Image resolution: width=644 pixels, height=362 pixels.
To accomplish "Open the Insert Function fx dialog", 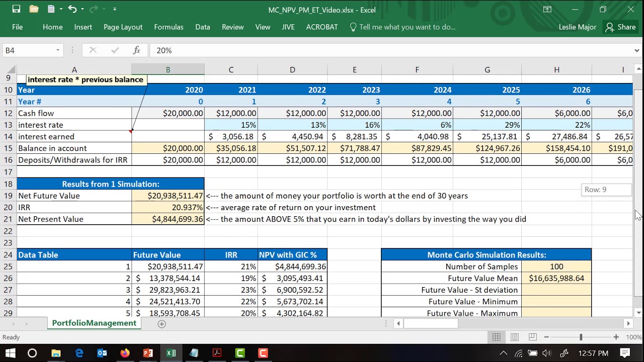I will 136,50.
